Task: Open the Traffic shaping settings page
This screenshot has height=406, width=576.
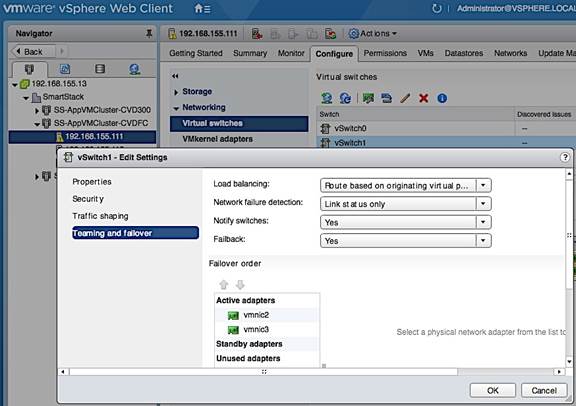Action: [x=100, y=216]
